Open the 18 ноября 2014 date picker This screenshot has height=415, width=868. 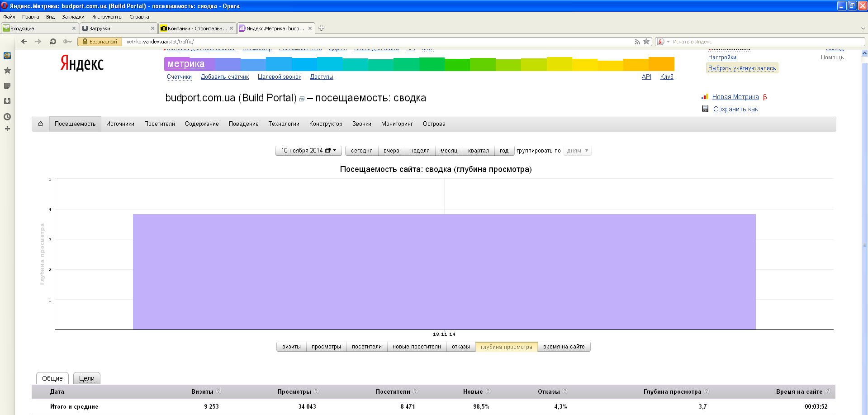(x=308, y=151)
